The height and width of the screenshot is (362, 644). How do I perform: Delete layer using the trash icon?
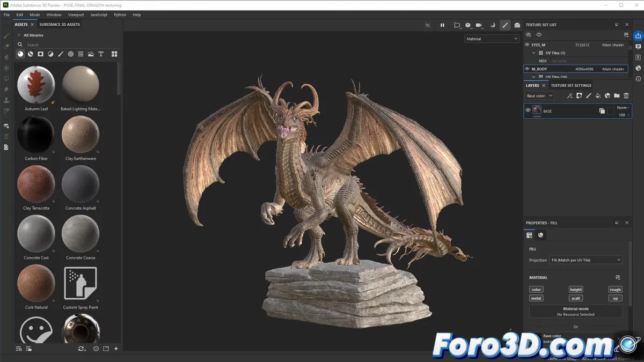pos(626,95)
